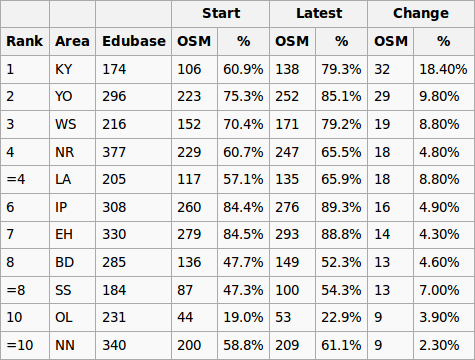Select the YO area cell
This screenshot has width=475, height=360.
(72, 97)
